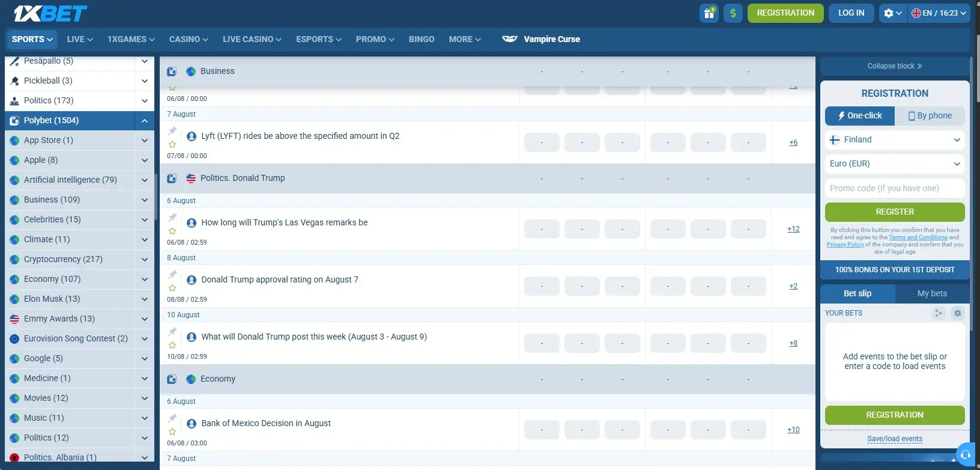
Task: Click Polybet icon beside Politics. Donald Trump header
Action: [x=172, y=179]
